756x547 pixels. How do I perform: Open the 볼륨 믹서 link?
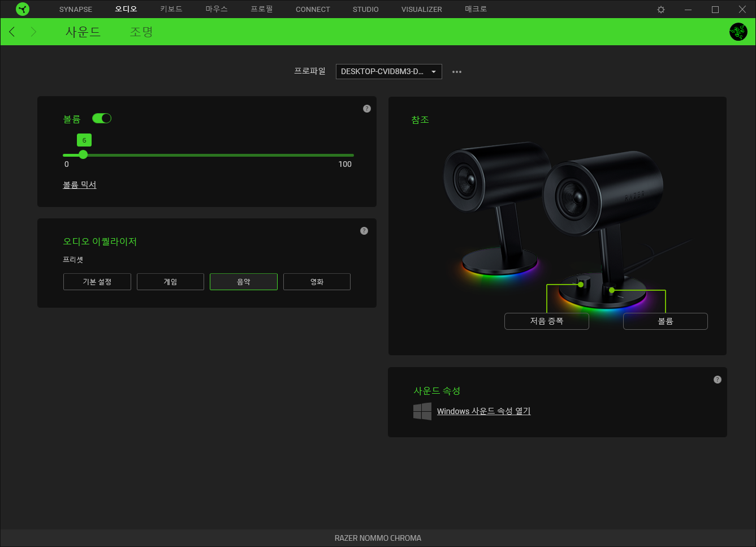(80, 185)
